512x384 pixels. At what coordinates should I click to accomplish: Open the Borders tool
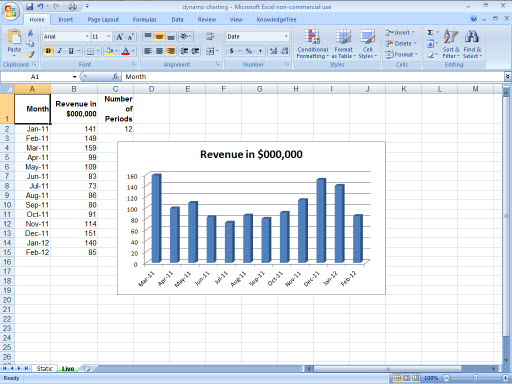coord(90,51)
